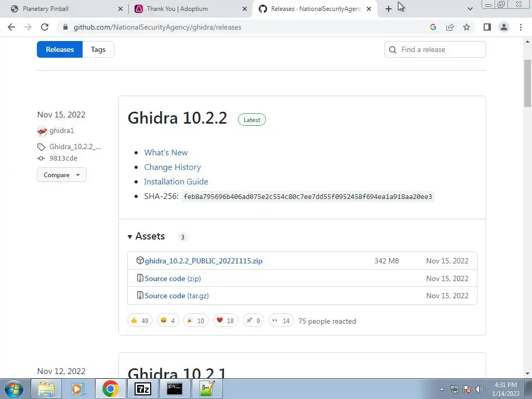Image resolution: width=532 pixels, height=399 pixels.
Task: Click the SHA-256 hash value
Action: pos(308,197)
